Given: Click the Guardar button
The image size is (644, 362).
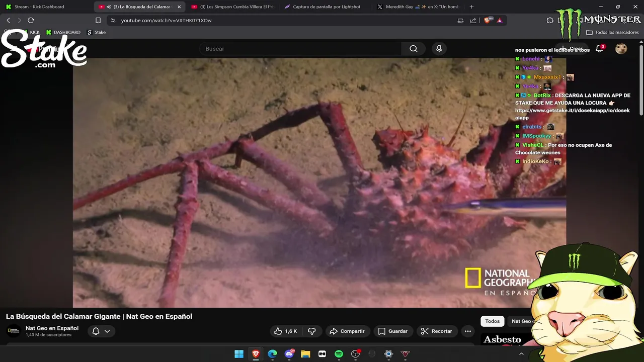Looking at the screenshot, I should 392,331.
